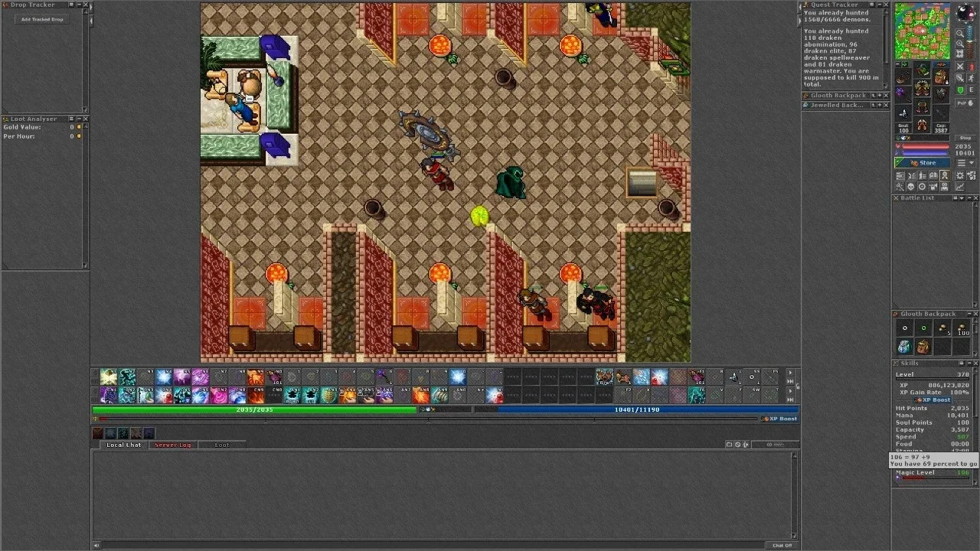
Task: Open the options gear icon
Action: point(960,176)
